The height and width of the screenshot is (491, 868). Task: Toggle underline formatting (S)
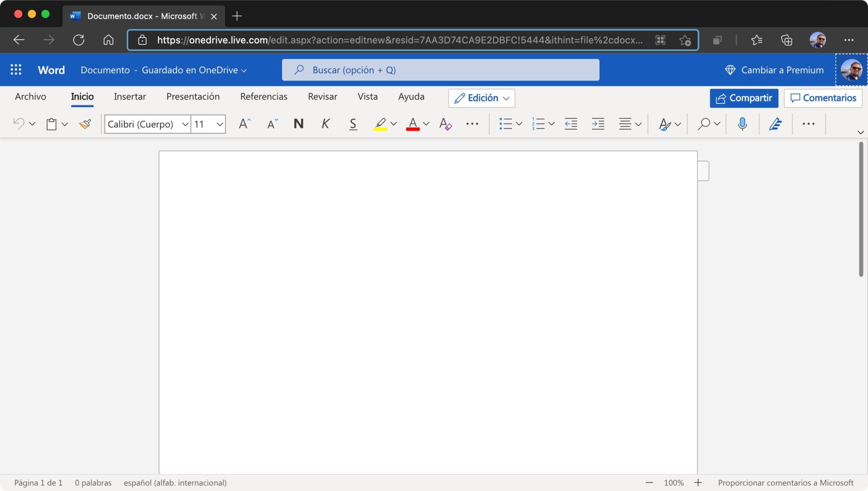(353, 124)
